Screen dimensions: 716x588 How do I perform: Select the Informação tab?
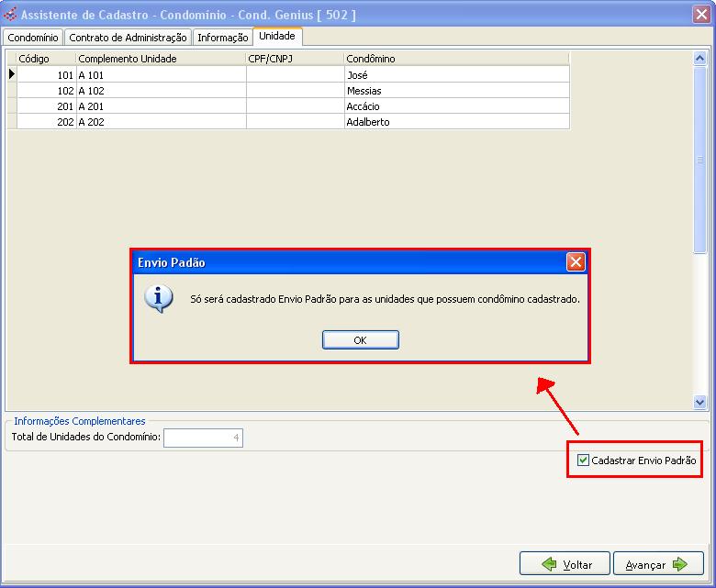(222, 38)
